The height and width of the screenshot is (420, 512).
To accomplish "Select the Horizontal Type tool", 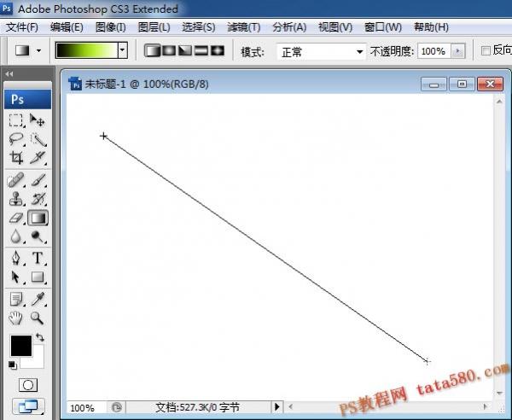I will (x=38, y=258).
